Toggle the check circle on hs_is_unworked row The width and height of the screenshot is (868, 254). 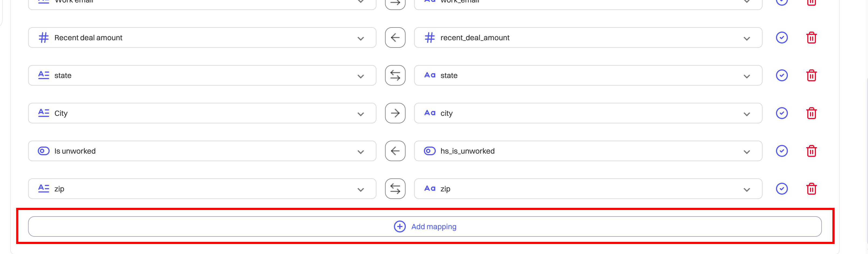(x=782, y=151)
